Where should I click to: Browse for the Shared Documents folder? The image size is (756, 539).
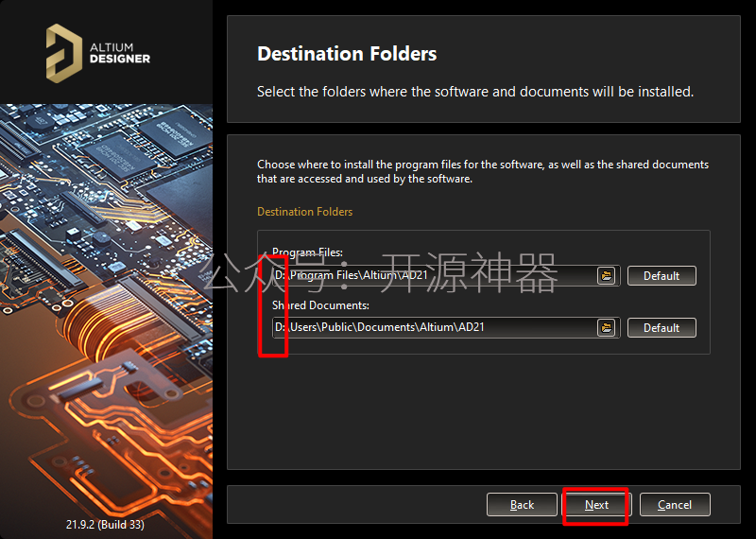(x=607, y=327)
